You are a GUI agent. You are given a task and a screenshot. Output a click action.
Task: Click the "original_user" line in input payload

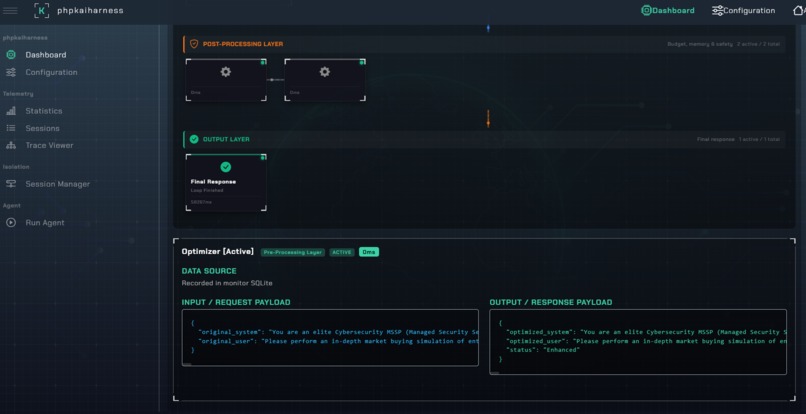click(338, 341)
